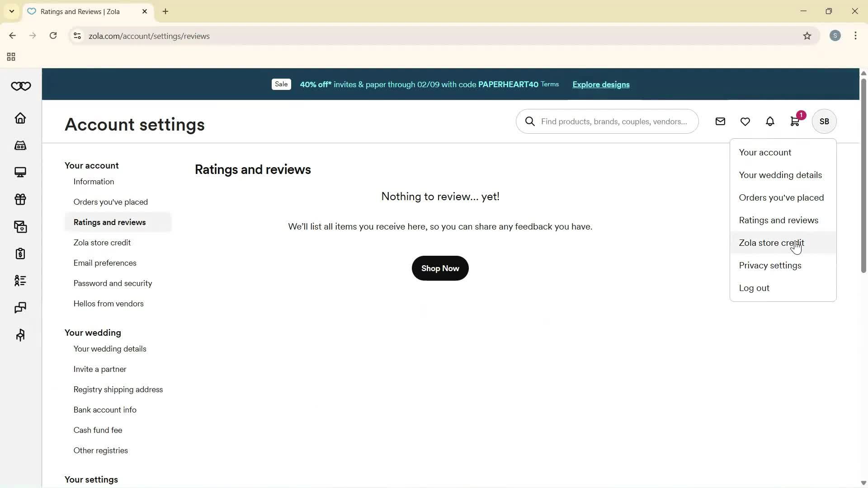This screenshot has height=488, width=868.
Task: Open the browser tab search chevron
Action: [x=11, y=11]
